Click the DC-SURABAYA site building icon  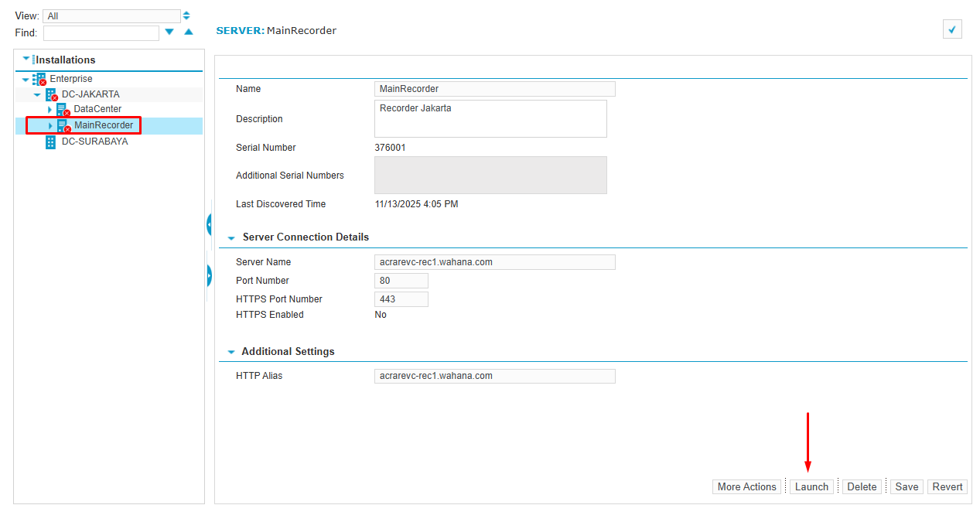51,142
